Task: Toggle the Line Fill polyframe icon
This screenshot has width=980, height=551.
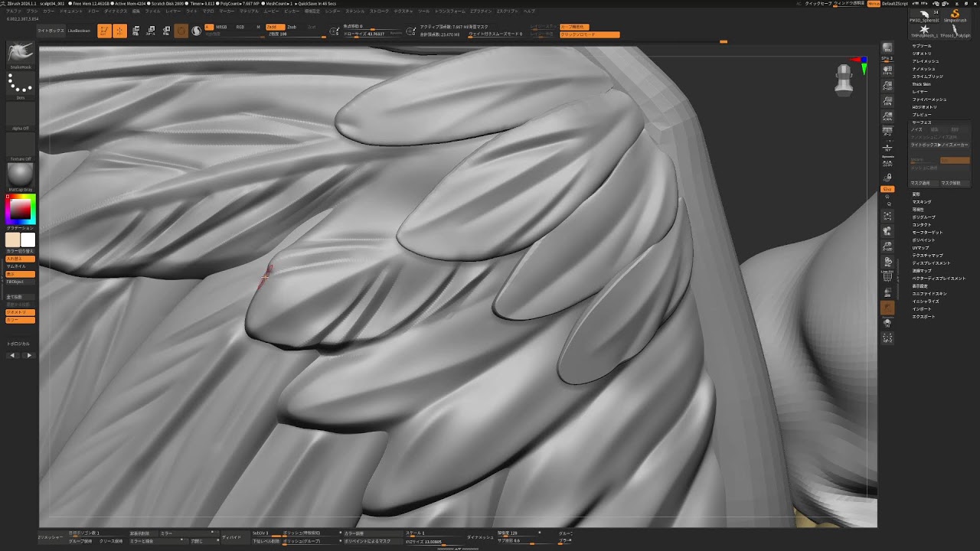Action: tap(887, 276)
